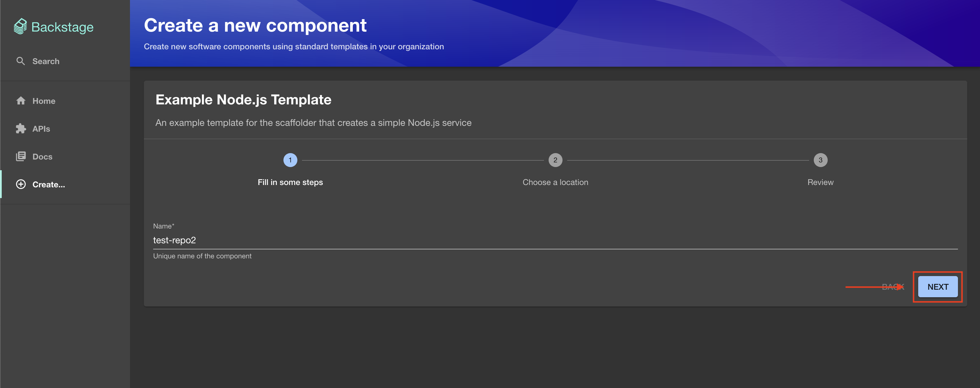Screen dimensions: 980x388
Task: Click the Backstage wordmark text
Action: click(62, 27)
